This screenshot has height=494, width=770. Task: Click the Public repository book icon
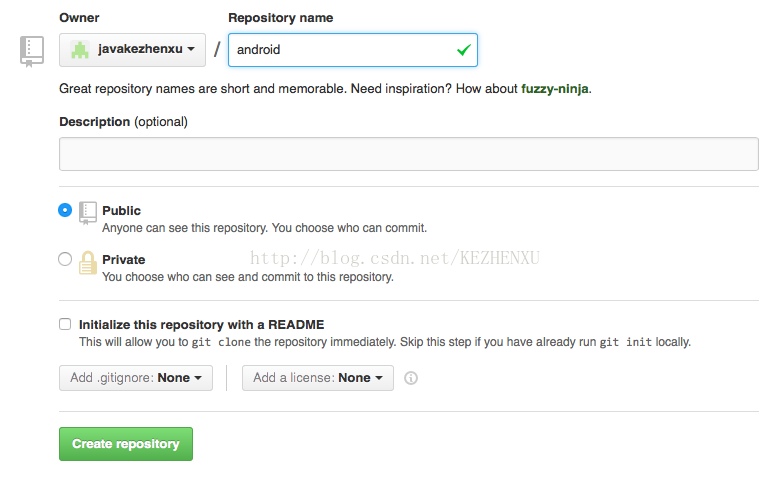click(88, 213)
